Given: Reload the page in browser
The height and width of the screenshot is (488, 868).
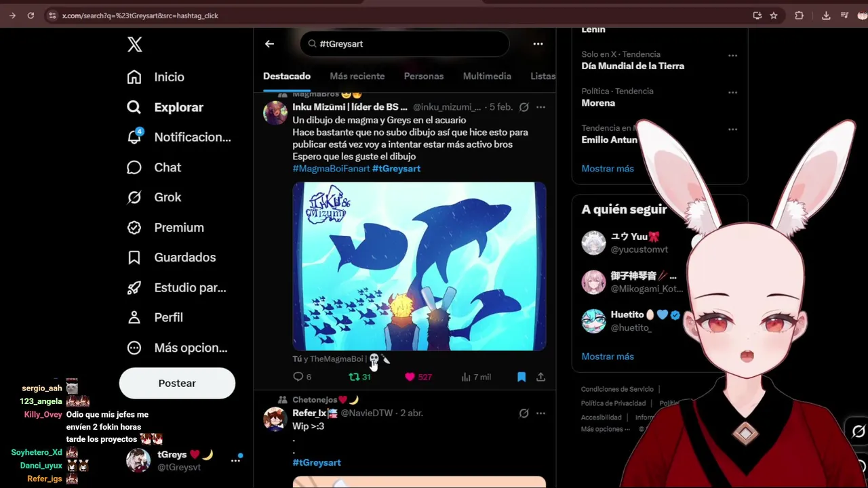Looking at the screenshot, I should point(31,15).
